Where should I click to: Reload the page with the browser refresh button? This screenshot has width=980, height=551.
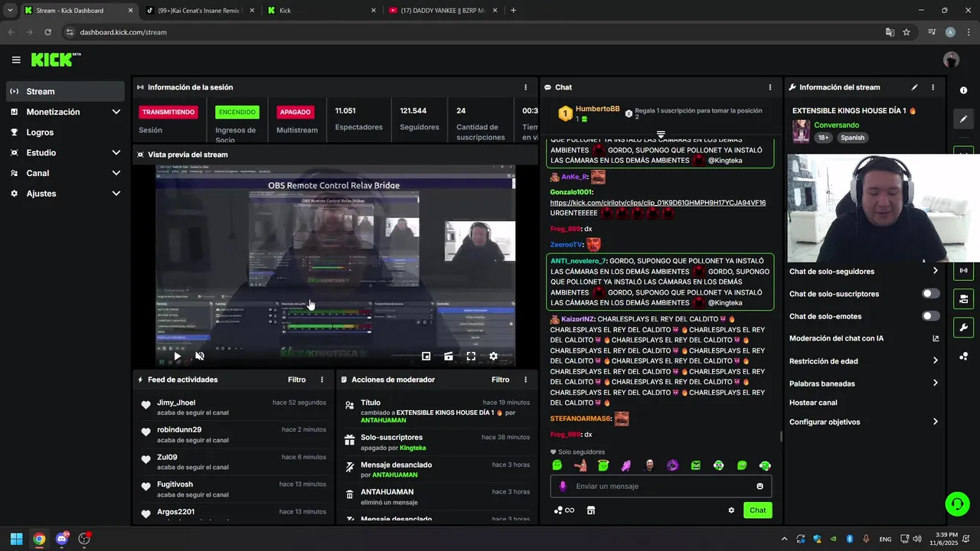(x=47, y=32)
